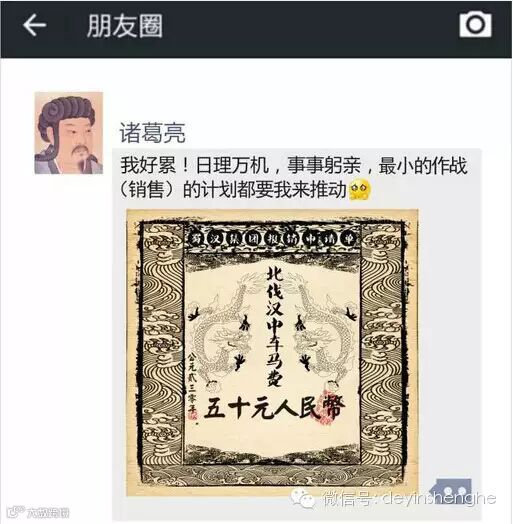
Task: Open 诸葛亮's profile avatar
Action: pos(69,133)
